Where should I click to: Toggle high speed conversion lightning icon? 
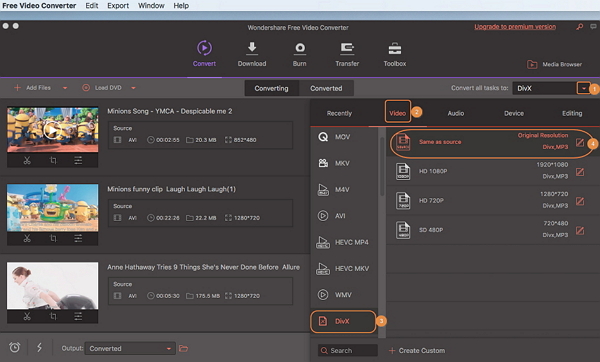click(39, 347)
